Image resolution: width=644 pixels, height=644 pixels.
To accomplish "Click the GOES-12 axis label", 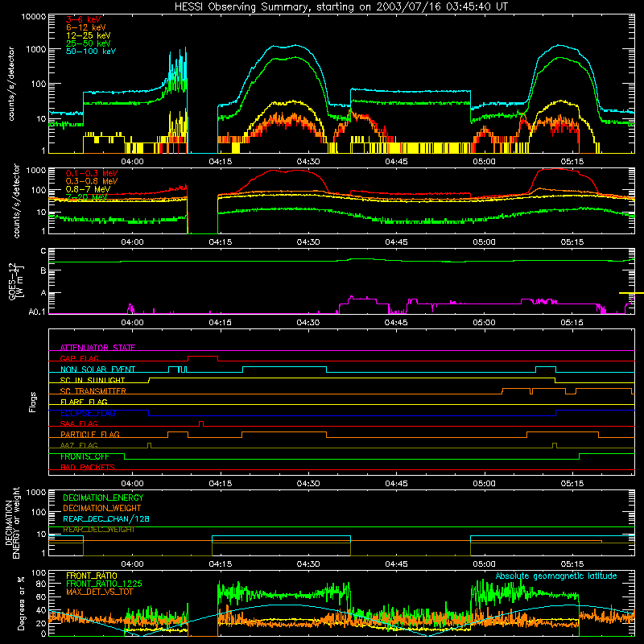I will (16, 281).
